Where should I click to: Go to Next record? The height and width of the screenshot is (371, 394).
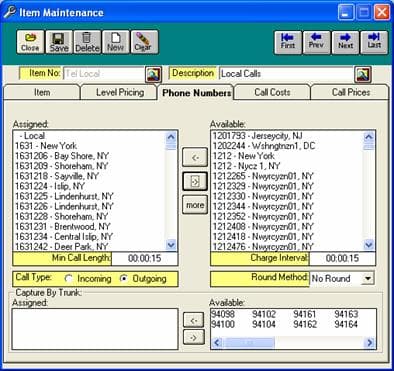(345, 42)
